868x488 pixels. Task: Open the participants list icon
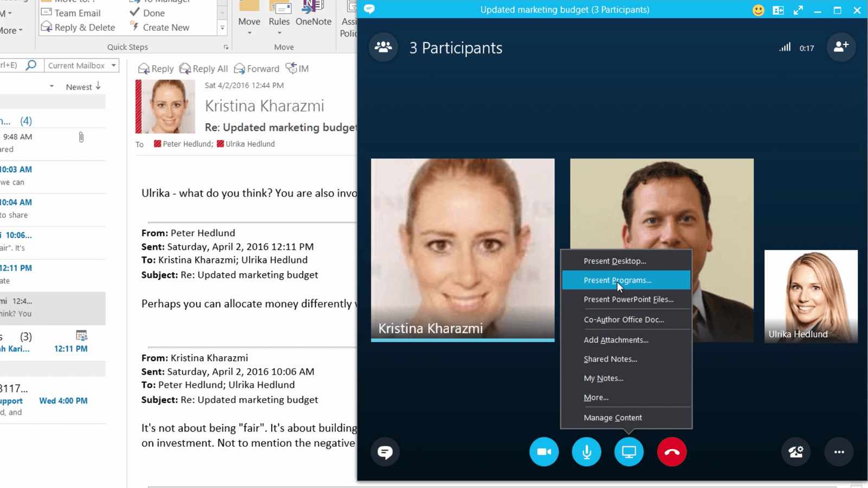coord(383,47)
